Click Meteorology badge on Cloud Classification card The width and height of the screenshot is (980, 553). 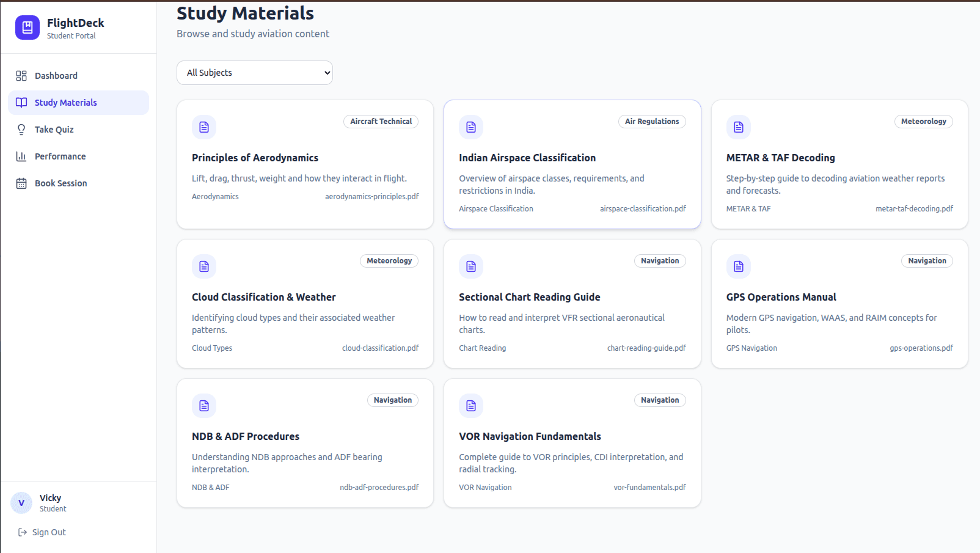[389, 261]
